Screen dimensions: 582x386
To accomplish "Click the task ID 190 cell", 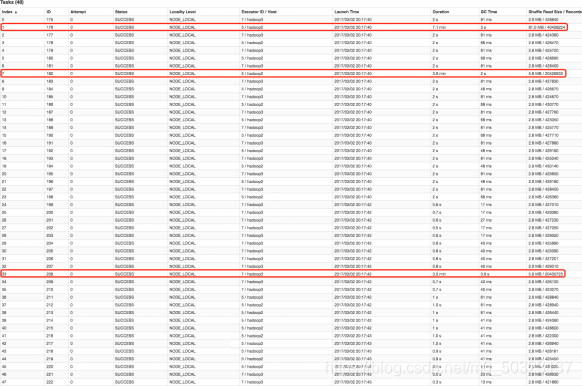I will click(50, 135).
